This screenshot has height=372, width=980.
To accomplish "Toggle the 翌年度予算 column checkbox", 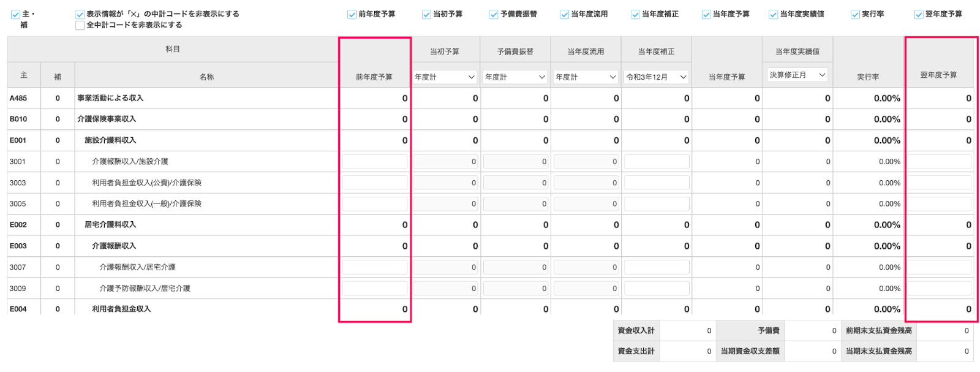I will (919, 14).
